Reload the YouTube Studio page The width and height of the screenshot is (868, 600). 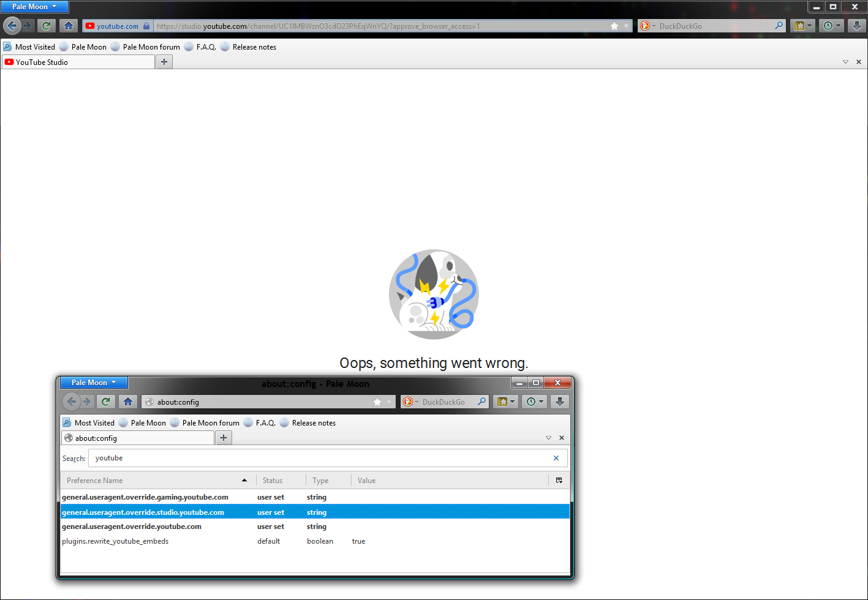[46, 26]
